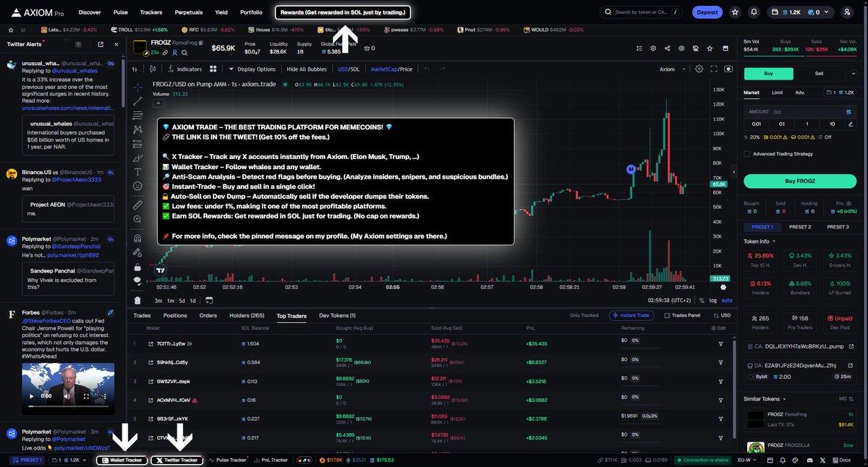
Task: Toggle auto scale on chart
Action: pos(727,300)
